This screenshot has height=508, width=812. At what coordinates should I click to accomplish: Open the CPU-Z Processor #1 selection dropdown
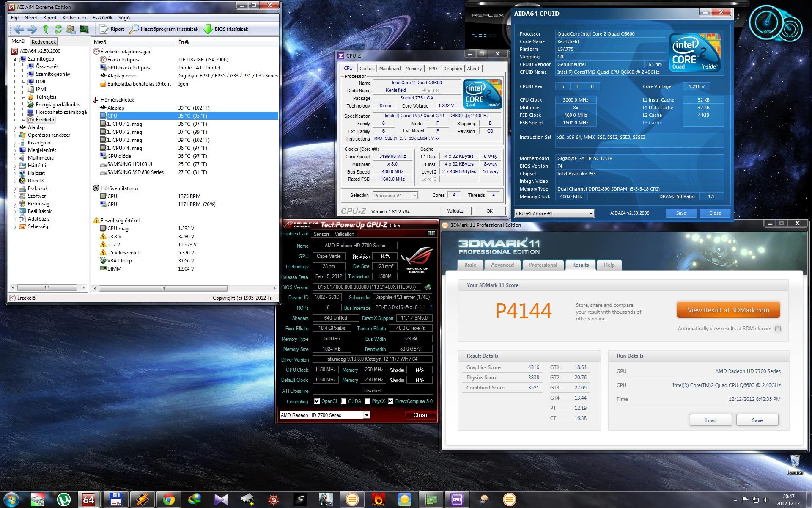pyautogui.click(x=395, y=196)
